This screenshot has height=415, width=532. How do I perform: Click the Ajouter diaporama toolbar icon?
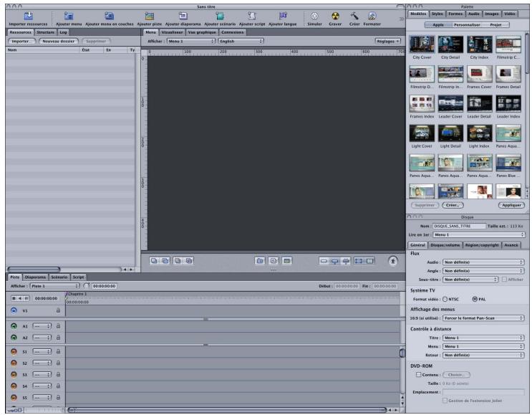point(183,16)
